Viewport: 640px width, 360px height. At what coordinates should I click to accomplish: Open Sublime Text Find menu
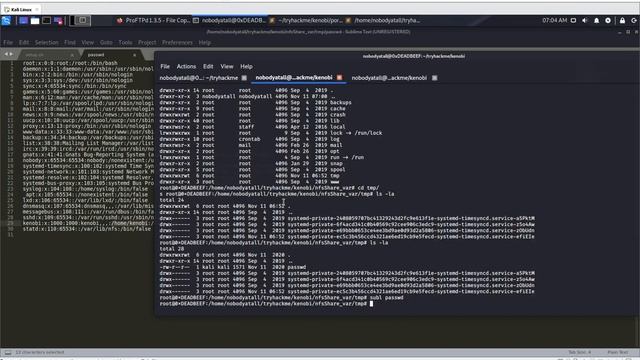(x=70, y=42)
